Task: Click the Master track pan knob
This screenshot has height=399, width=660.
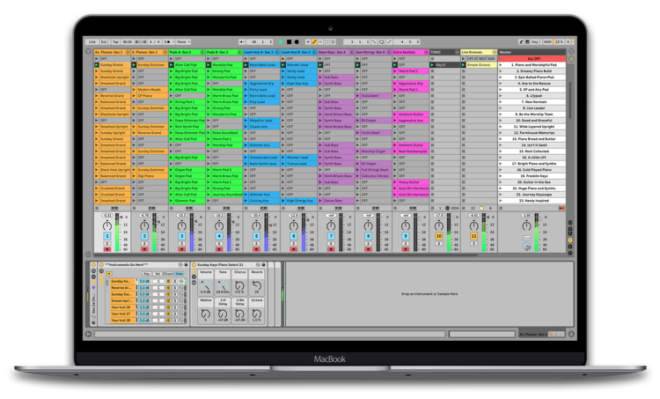Action: tap(527, 226)
